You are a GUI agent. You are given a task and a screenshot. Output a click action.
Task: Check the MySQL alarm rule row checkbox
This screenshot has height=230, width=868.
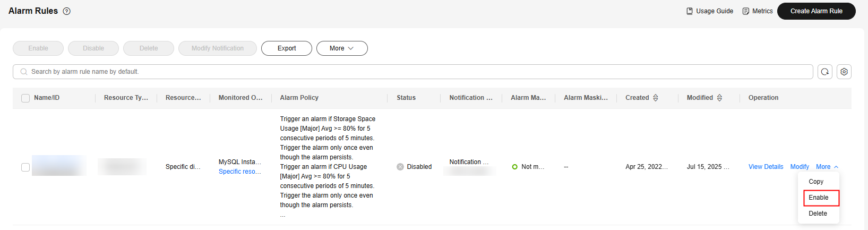(25, 167)
